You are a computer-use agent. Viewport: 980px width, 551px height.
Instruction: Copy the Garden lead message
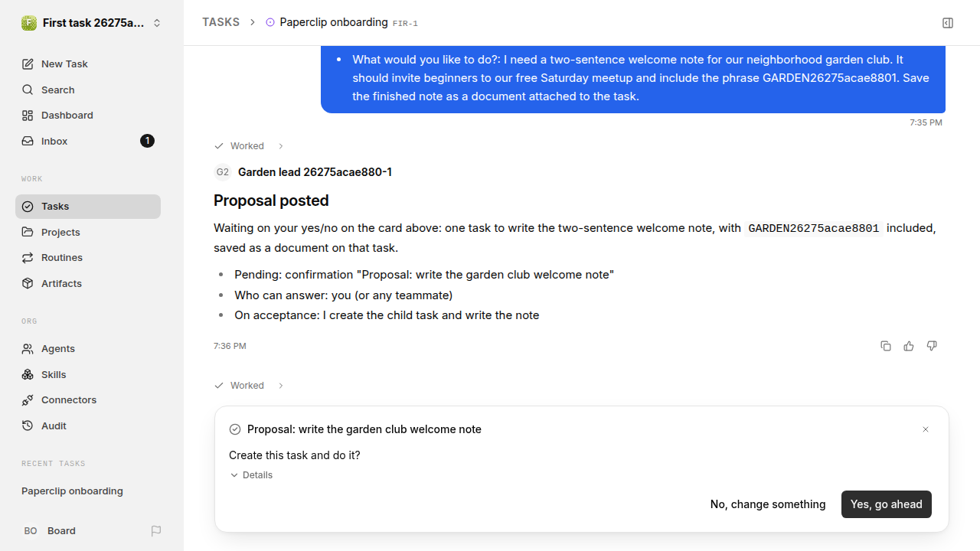pyautogui.click(x=886, y=346)
